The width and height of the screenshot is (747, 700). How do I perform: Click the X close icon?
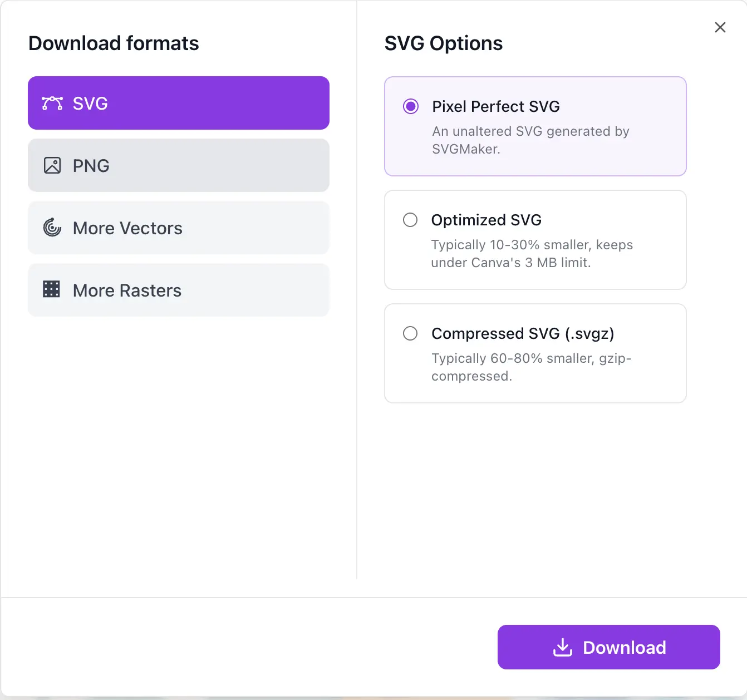(x=720, y=27)
